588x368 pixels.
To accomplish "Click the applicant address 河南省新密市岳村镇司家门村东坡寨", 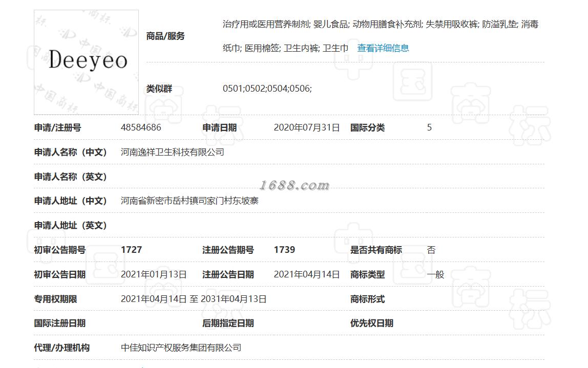I will 190,201.
